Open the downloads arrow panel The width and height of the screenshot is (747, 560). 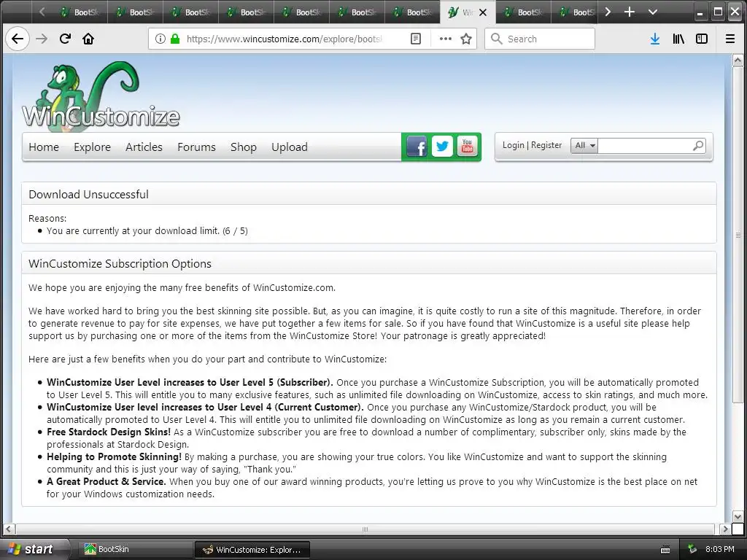pos(655,39)
